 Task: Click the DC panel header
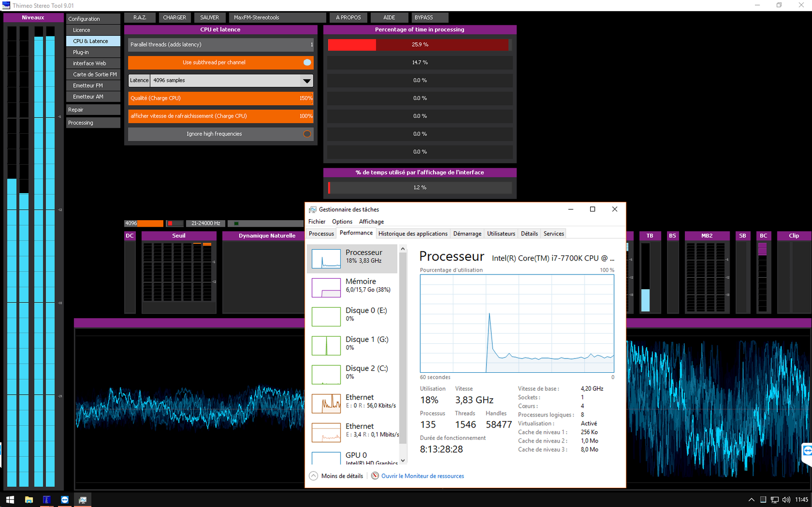(130, 236)
